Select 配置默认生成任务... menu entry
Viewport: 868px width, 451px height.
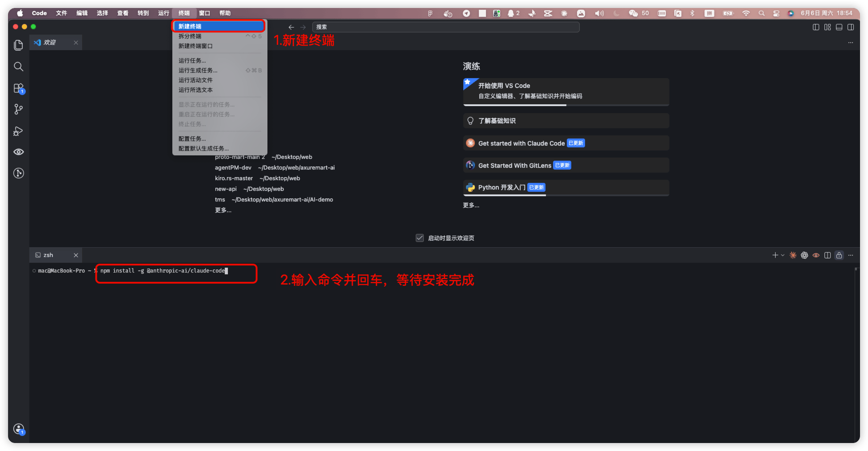coord(219,148)
